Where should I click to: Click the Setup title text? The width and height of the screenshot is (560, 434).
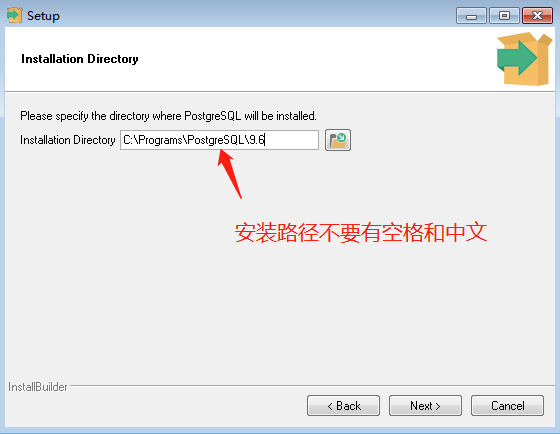(43, 16)
